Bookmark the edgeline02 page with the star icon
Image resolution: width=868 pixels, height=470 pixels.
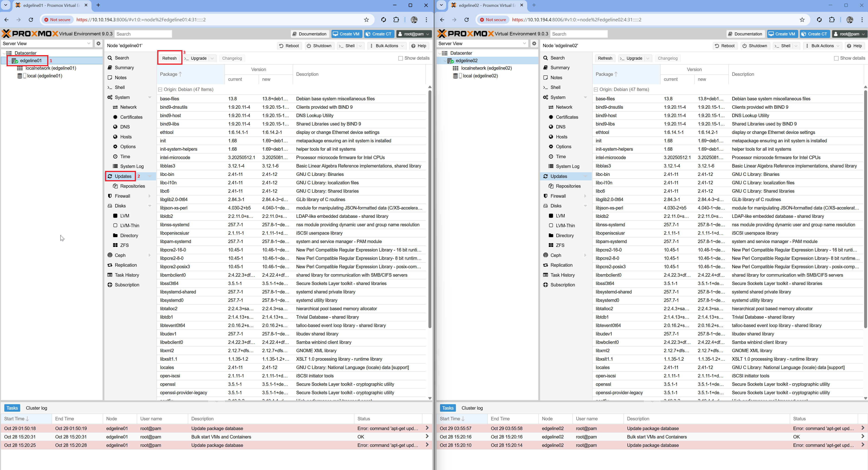pyautogui.click(x=802, y=20)
